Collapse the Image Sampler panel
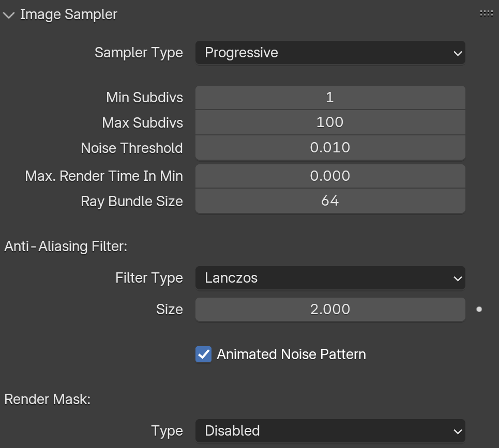This screenshot has height=448, width=499. [x=9, y=15]
